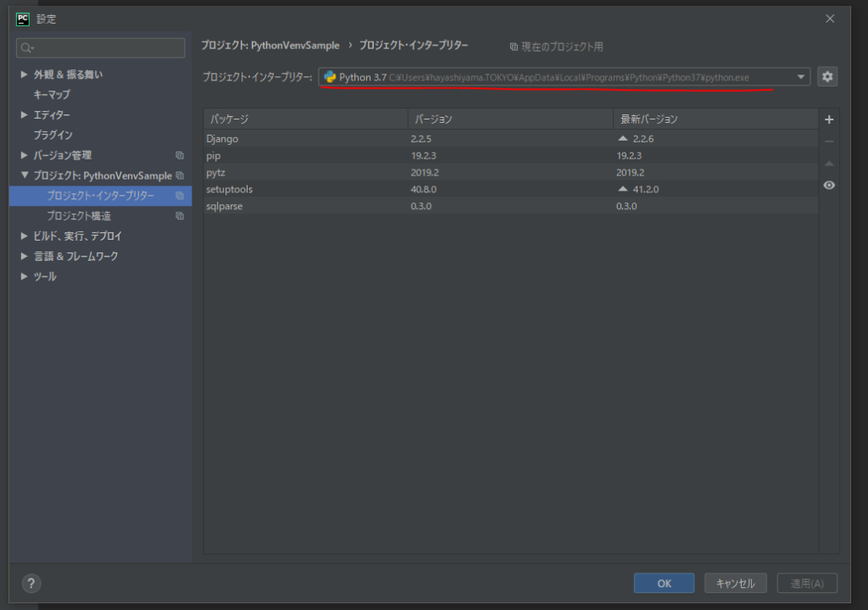Click the copy icon beside プロジェクト構造
Viewport: 868px width, 610px height.
coord(180,216)
